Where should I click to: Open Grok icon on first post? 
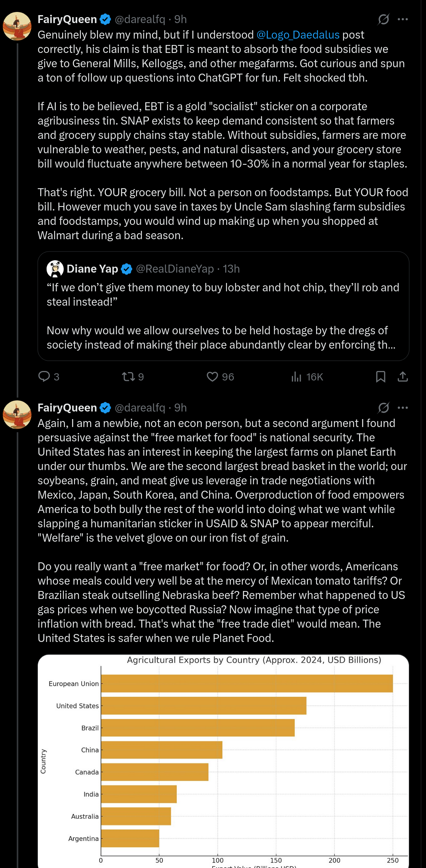383,19
